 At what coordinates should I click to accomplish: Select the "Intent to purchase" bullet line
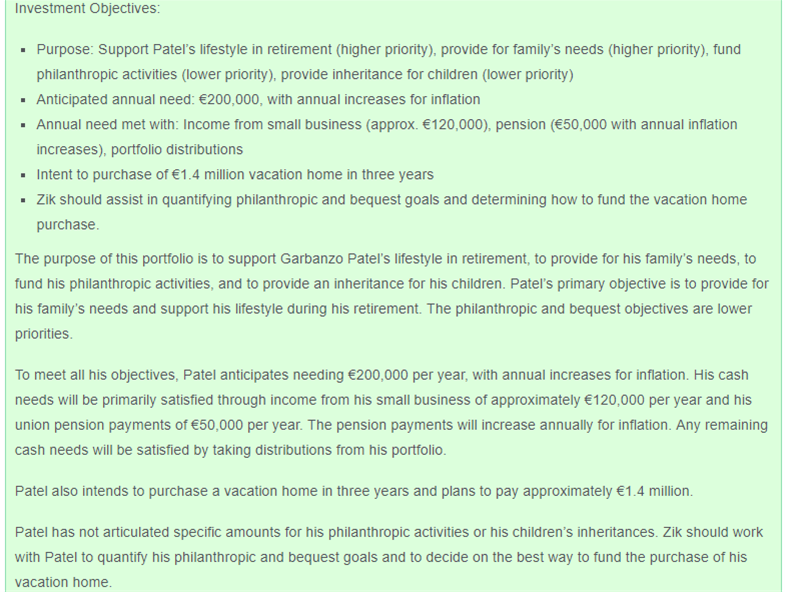tap(235, 175)
